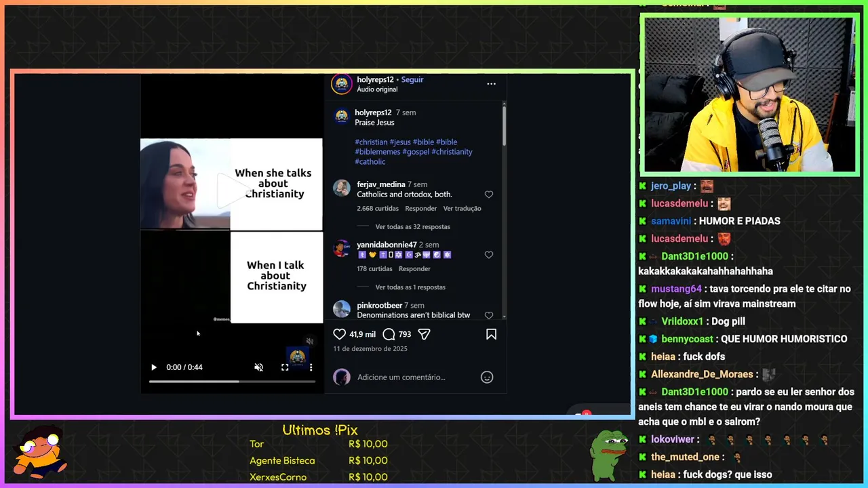Click Ver tradução on the ferjav_medina comment
This screenshot has width=868, height=488.
click(462, 209)
